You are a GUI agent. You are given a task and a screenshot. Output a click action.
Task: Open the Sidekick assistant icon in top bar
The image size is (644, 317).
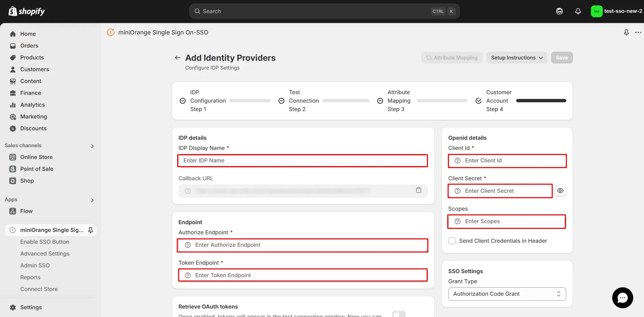(559, 11)
